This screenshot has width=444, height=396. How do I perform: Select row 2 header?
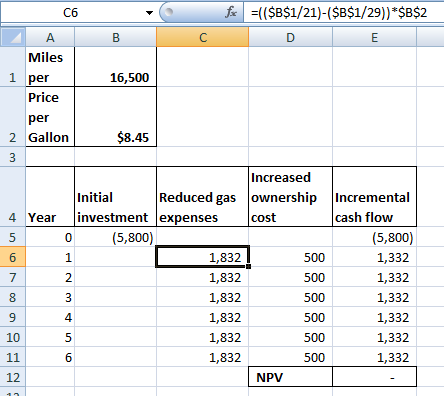[13, 117]
